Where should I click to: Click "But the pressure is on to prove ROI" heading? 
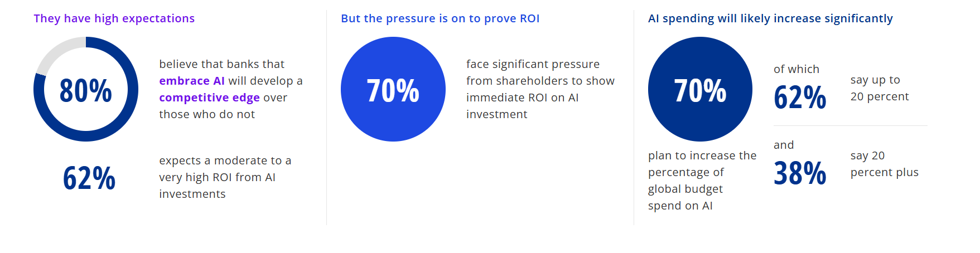coord(440,18)
